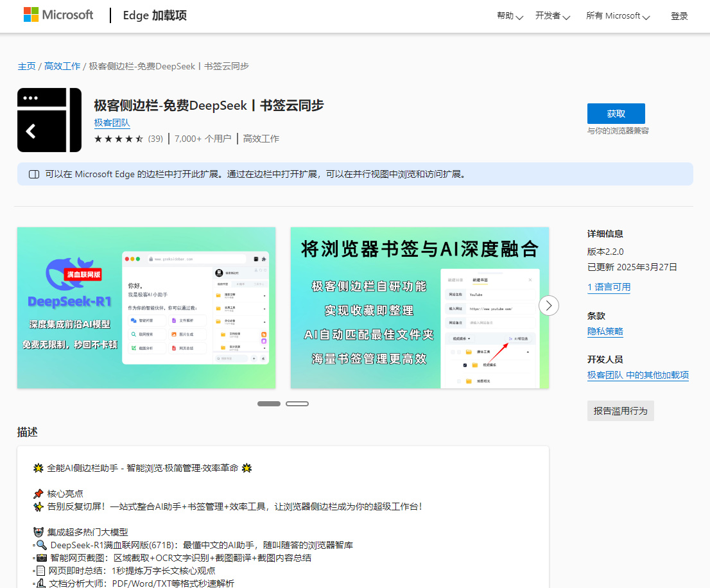This screenshot has width=710, height=588.
Task: Click the 开发人员 heading in the details sidebar
Action: click(605, 359)
